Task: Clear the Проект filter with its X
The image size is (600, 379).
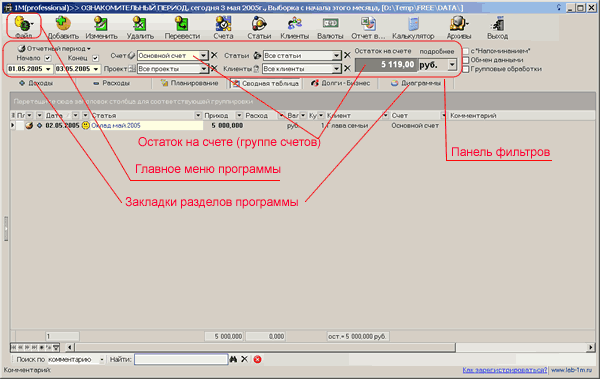Action: [x=214, y=69]
